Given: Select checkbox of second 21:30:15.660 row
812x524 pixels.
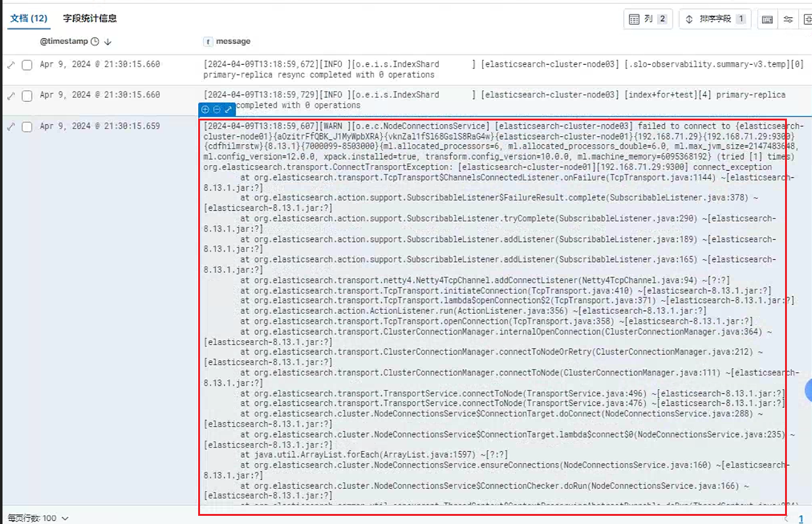Looking at the screenshot, I should pyautogui.click(x=27, y=95).
